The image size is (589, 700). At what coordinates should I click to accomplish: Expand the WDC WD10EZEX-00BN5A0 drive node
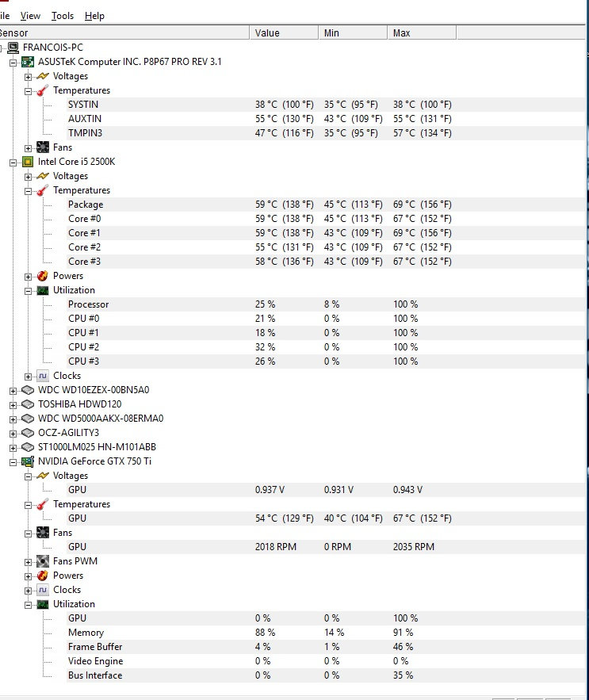(13, 390)
